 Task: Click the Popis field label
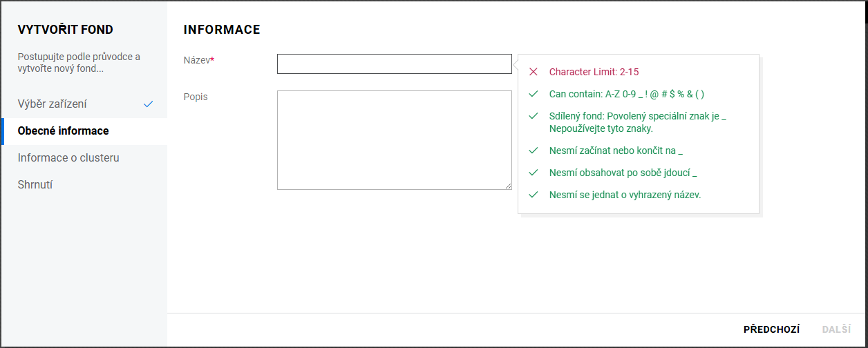(196, 97)
